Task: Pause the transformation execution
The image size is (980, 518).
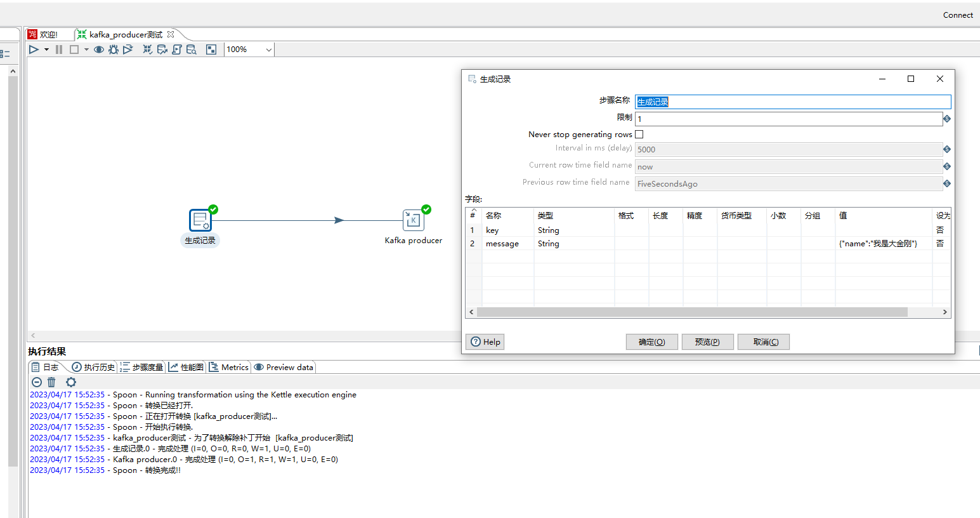Action: [58, 49]
